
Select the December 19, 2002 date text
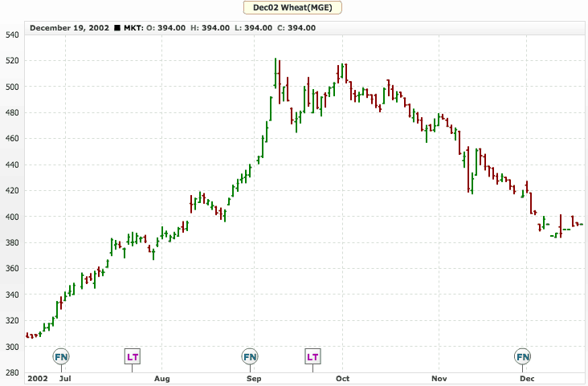pyautogui.click(x=69, y=28)
